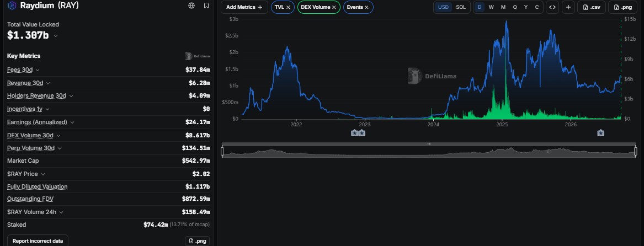Open the website globe icon

[x=191, y=6]
